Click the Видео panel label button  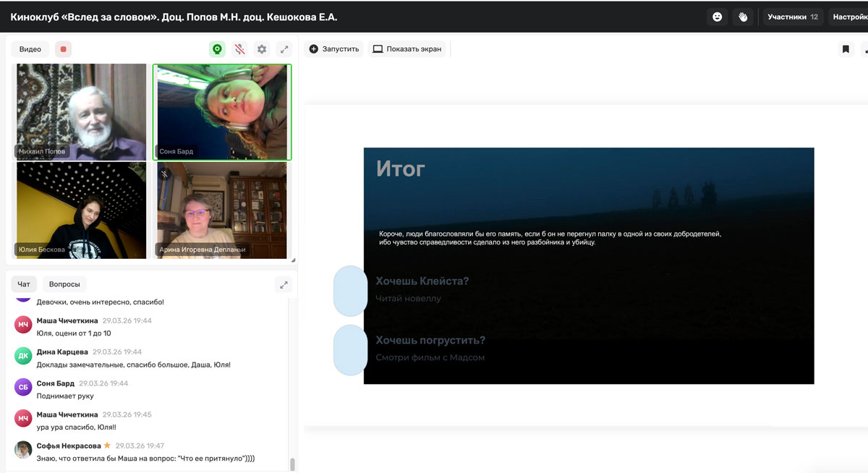point(30,49)
